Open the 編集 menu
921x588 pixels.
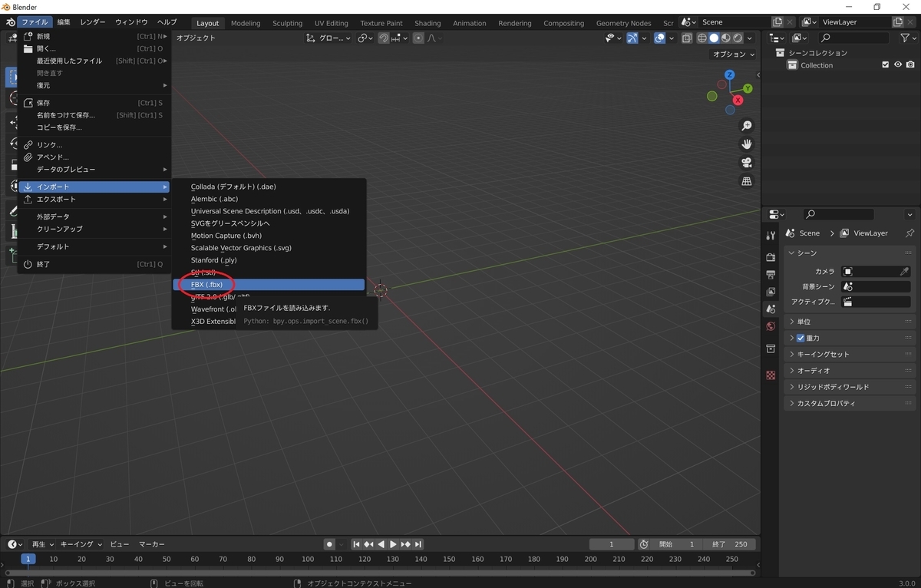coord(64,22)
